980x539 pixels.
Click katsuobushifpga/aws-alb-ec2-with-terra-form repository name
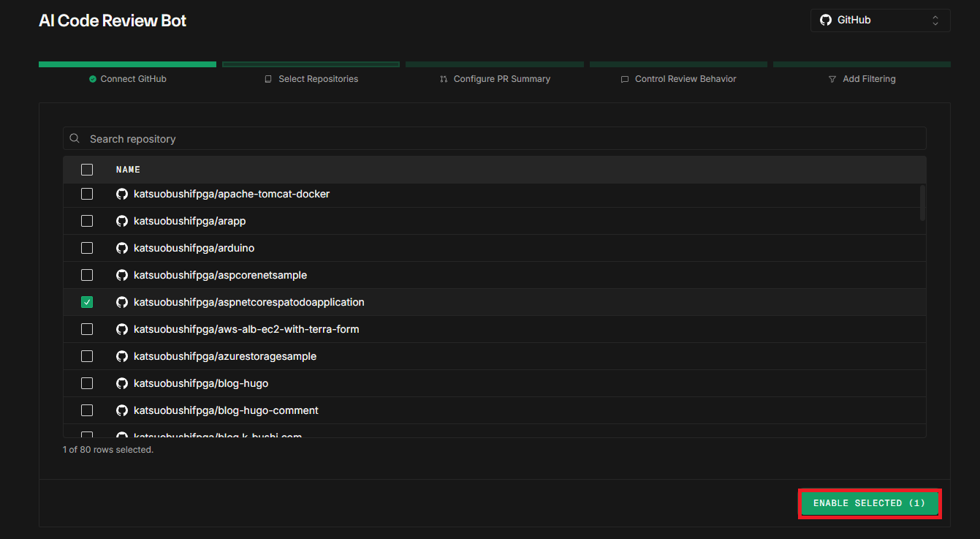click(246, 329)
